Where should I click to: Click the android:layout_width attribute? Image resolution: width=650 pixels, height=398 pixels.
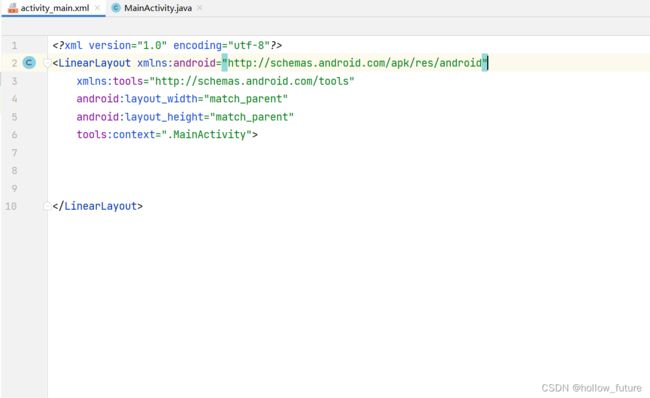(137, 99)
